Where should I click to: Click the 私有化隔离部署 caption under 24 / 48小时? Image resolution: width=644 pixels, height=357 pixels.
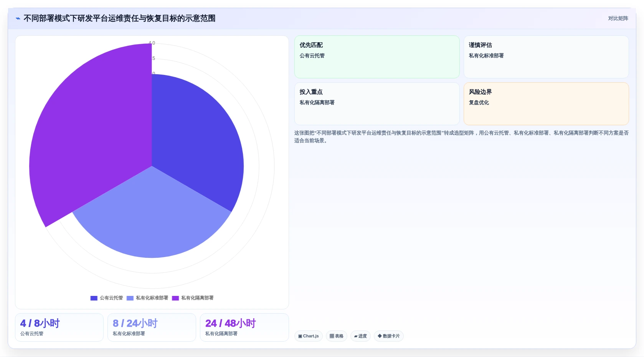click(x=221, y=334)
